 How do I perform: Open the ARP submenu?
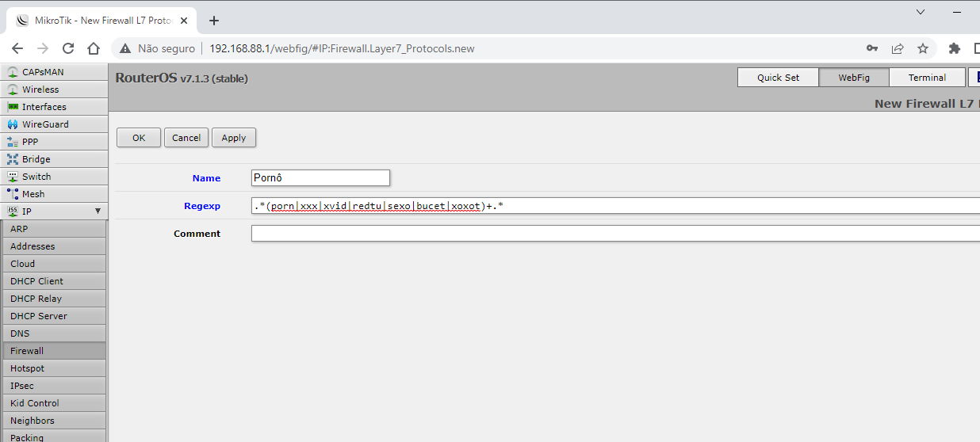click(54, 229)
